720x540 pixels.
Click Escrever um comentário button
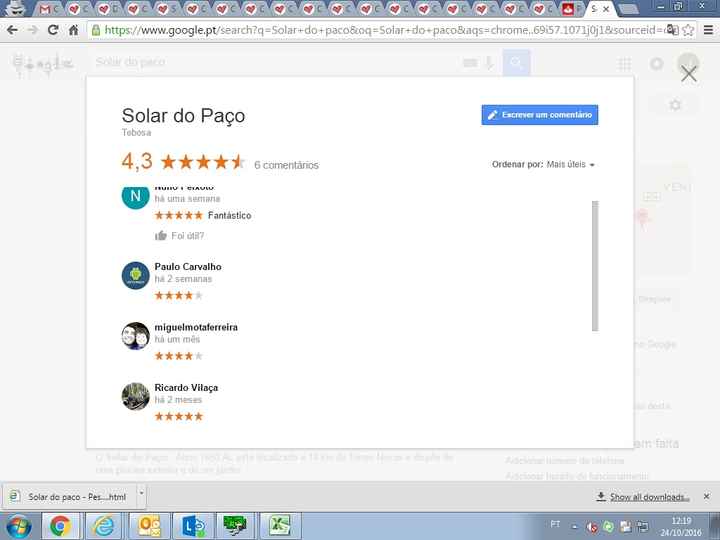pos(540,115)
